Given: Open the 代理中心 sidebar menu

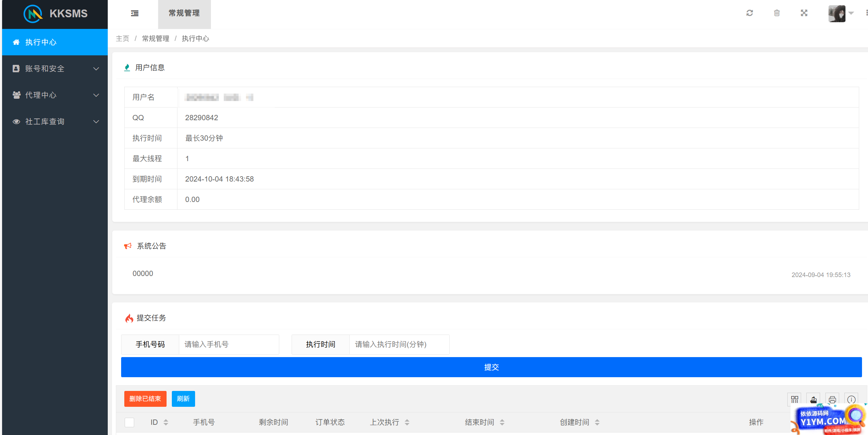Looking at the screenshot, I should 55,95.
